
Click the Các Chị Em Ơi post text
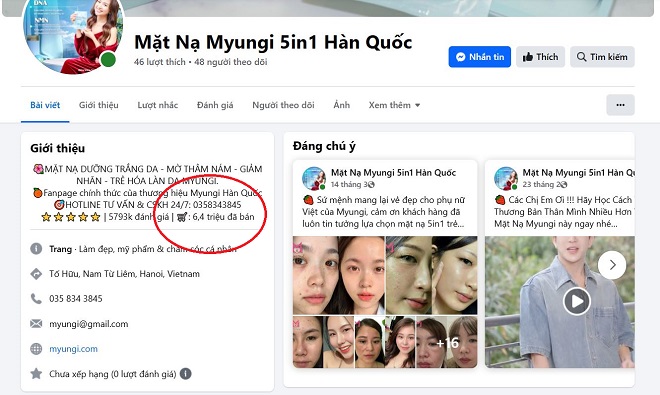564,212
